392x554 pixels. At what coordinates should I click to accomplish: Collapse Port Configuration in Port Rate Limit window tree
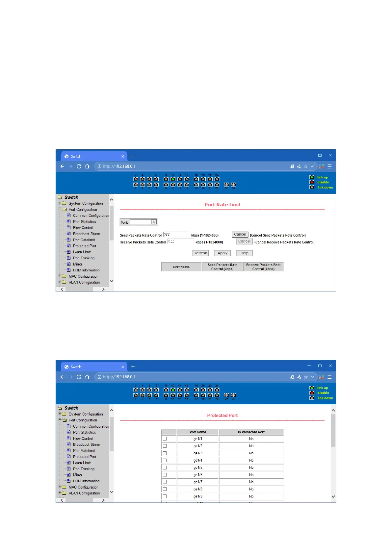pyautogui.click(x=60, y=209)
